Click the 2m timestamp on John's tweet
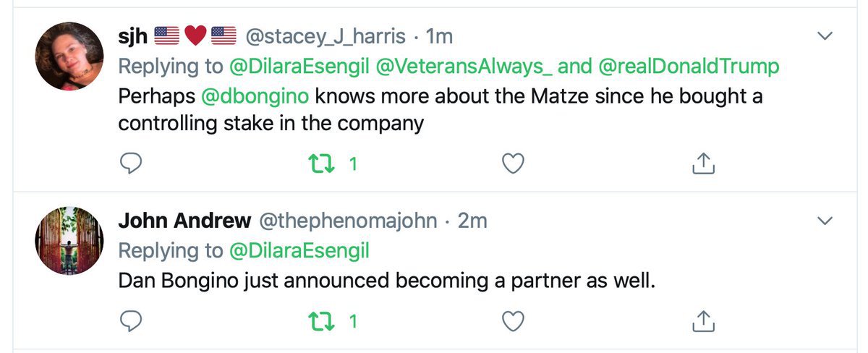Viewport: 868px width, 353px height. [472, 221]
